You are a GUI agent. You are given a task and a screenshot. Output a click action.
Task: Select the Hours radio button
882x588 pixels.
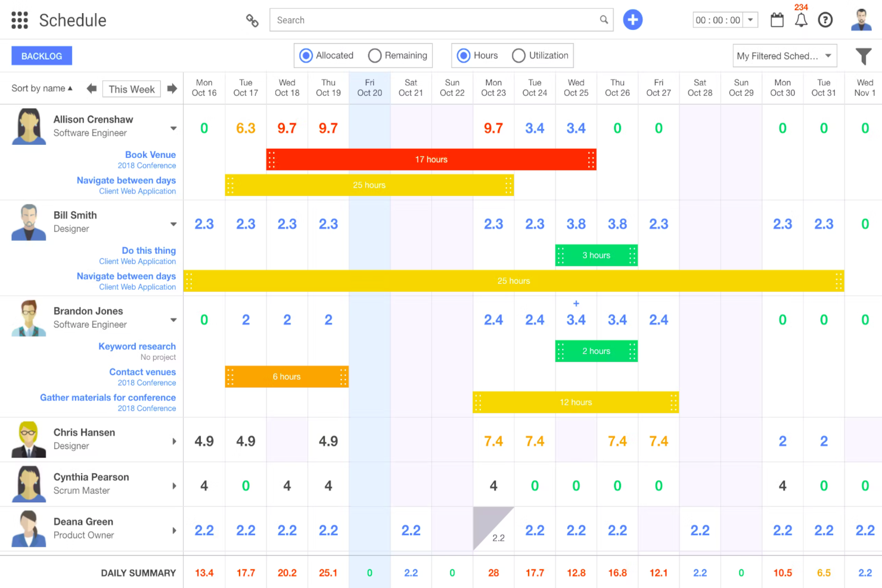pos(464,55)
